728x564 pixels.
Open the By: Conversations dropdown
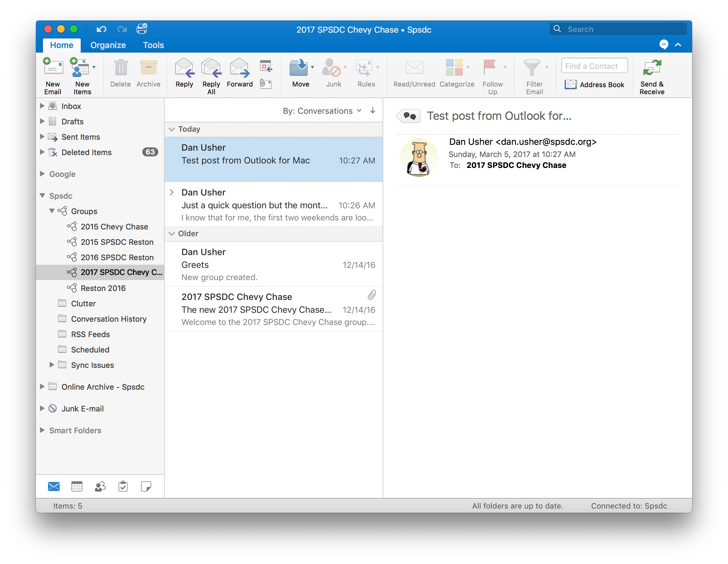[322, 110]
